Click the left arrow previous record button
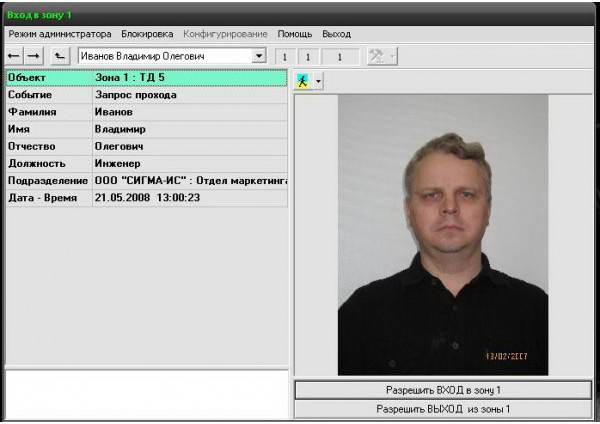Viewport: 600px width, 424px height. click(15, 57)
